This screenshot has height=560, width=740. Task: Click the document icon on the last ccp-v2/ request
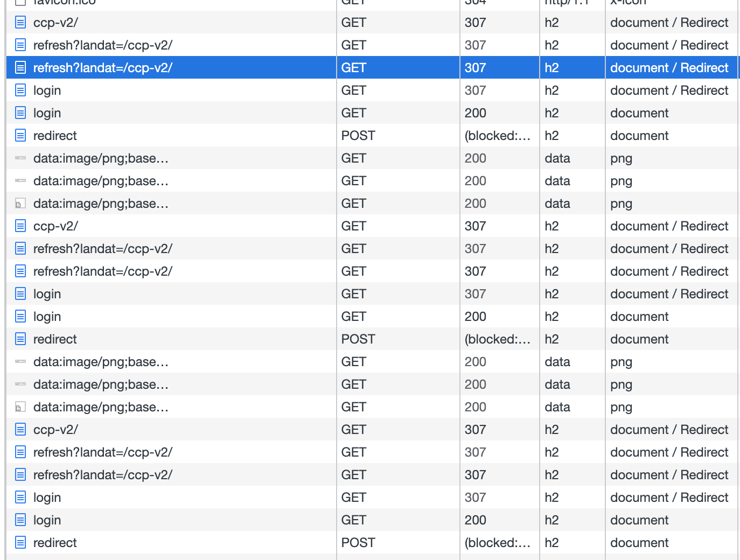tap(20, 429)
